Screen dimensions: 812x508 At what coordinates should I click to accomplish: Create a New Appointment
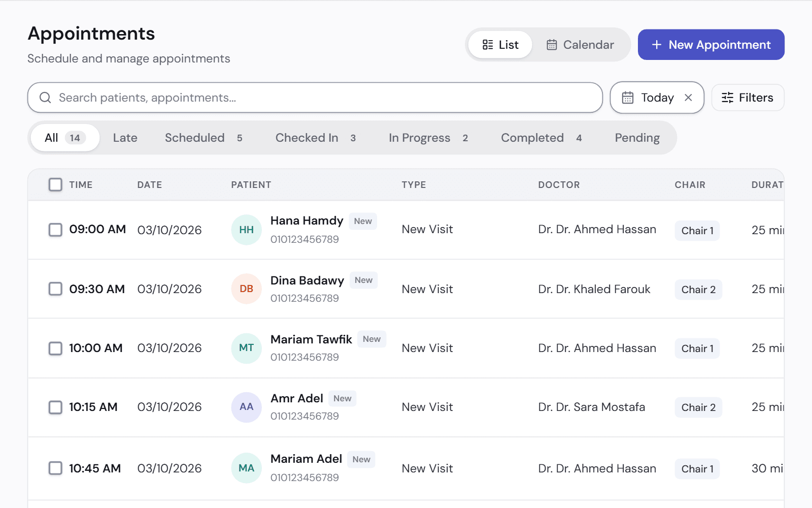711,45
